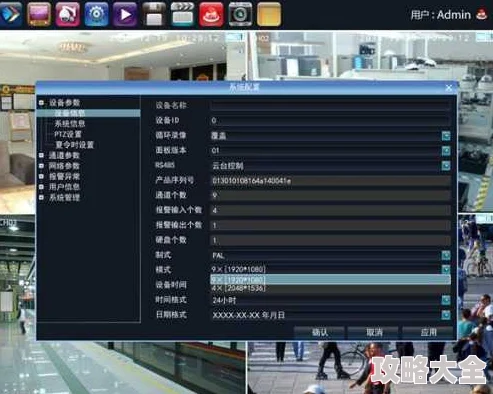Click the 确认 button
Image resolution: width=493 pixels, height=394 pixels.
point(319,332)
